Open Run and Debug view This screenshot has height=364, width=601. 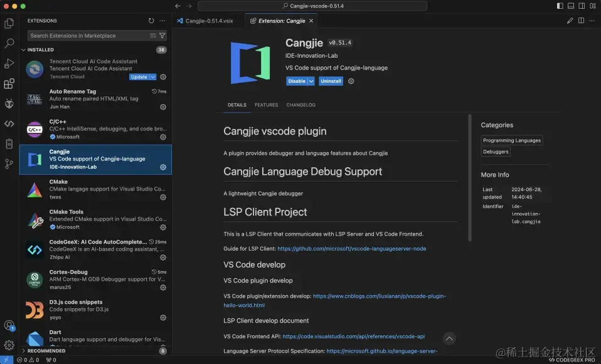pyautogui.click(x=9, y=63)
